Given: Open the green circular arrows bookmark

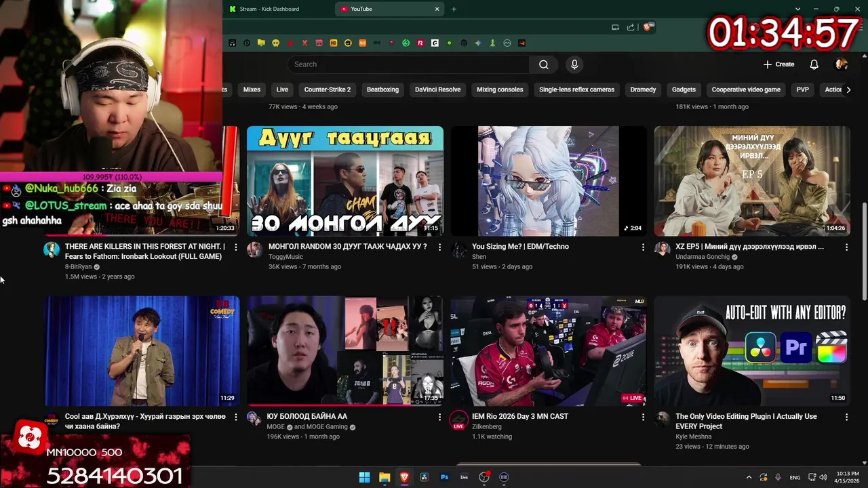Looking at the screenshot, I should click(x=406, y=43).
